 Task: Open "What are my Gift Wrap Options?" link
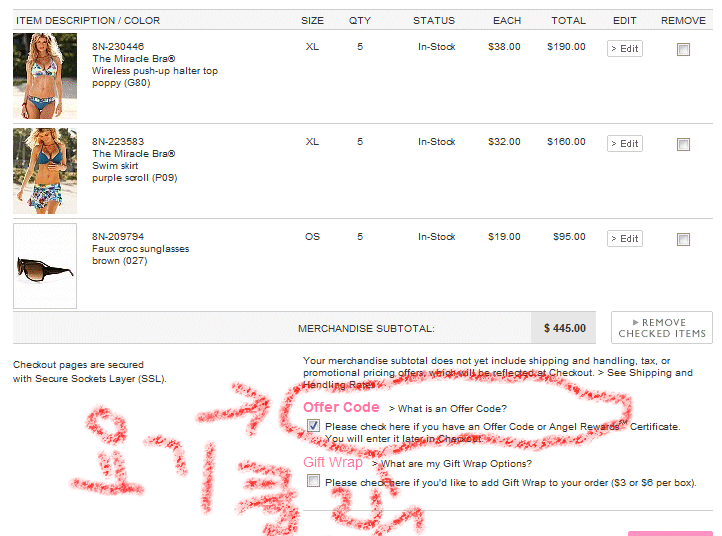click(x=452, y=464)
